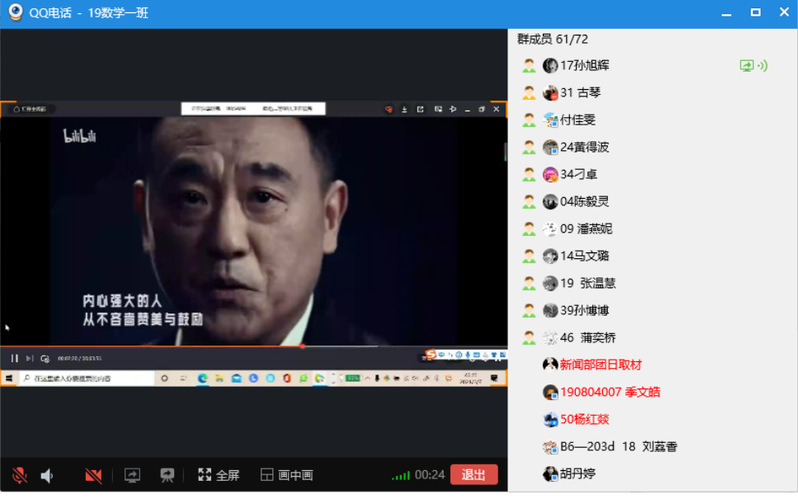Unmute the microphone in the call toolbar
This screenshot has width=798, height=504.
[x=19, y=475]
